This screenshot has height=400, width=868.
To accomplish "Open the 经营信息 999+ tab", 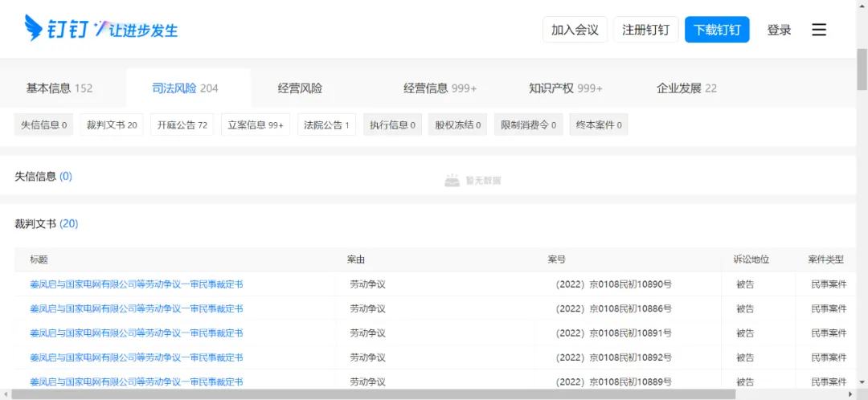I will pyautogui.click(x=440, y=88).
